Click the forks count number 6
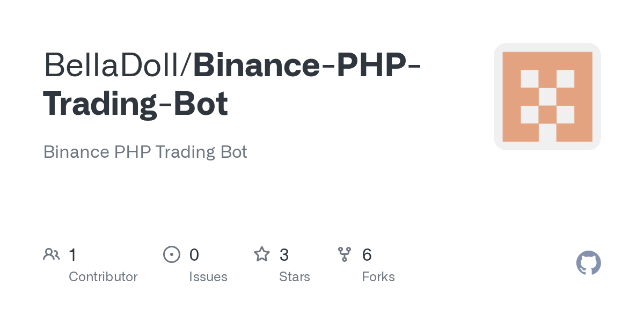 pyautogui.click(x=367, y=254)
